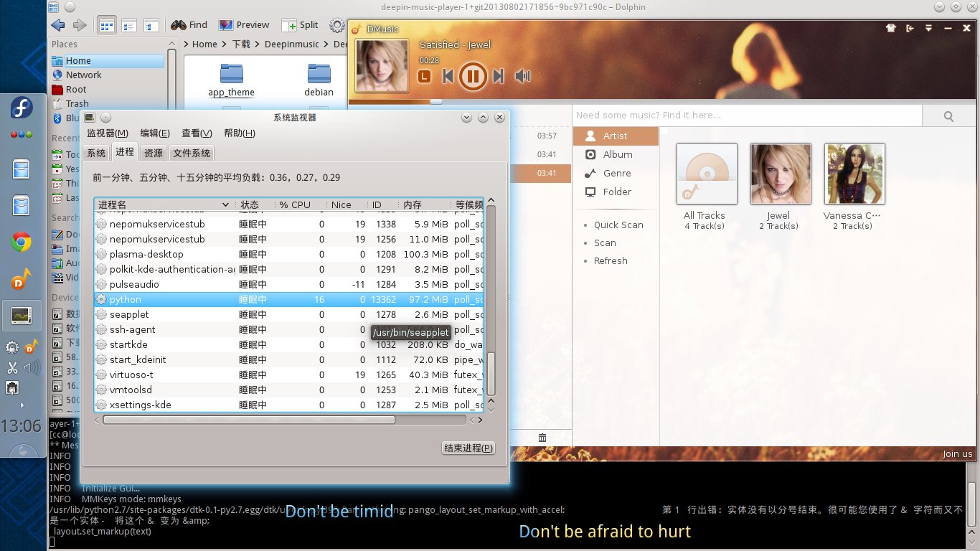Select Home in Dolphin Places panel
Viewport: 980px width, 551px height.
coord(107,61)
